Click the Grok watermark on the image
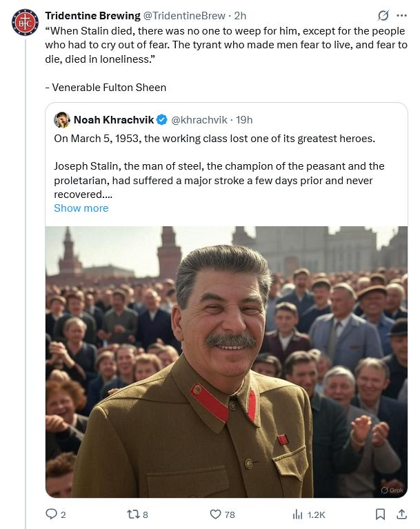420x529 pixels. coord(392,490)
